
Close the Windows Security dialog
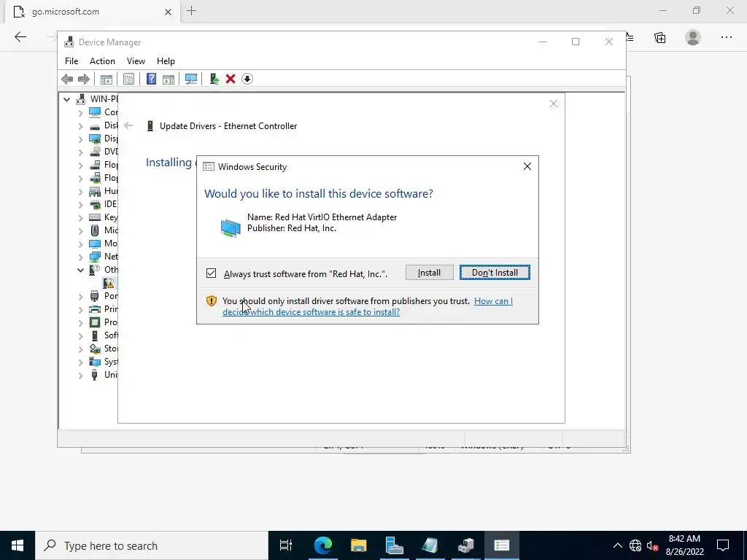point(527,166)
